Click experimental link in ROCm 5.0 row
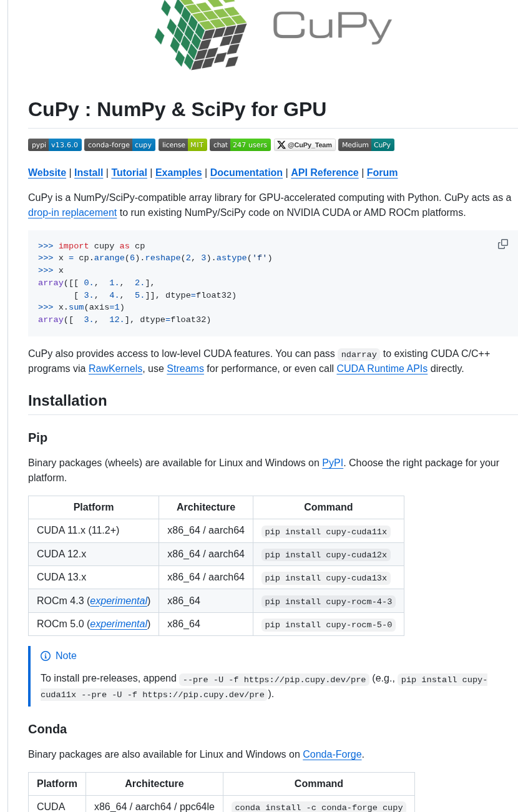The image size is (518, 812). tap(119, 624)
